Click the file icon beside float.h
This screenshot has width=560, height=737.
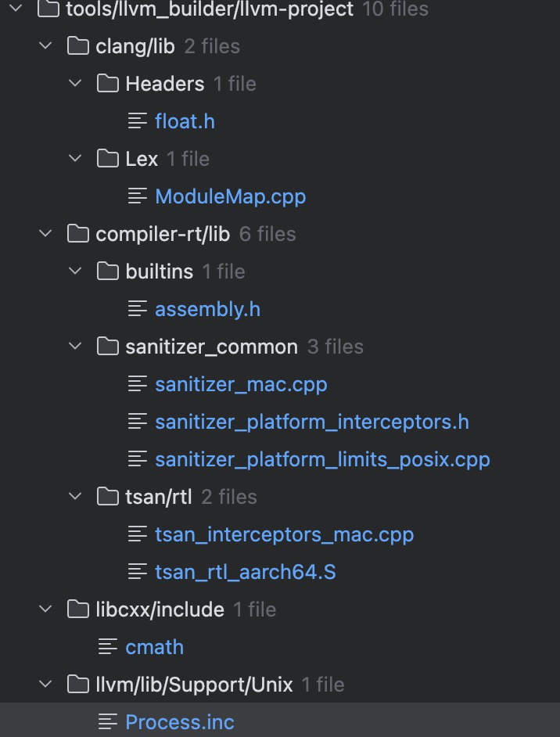(x=138, y=120)
